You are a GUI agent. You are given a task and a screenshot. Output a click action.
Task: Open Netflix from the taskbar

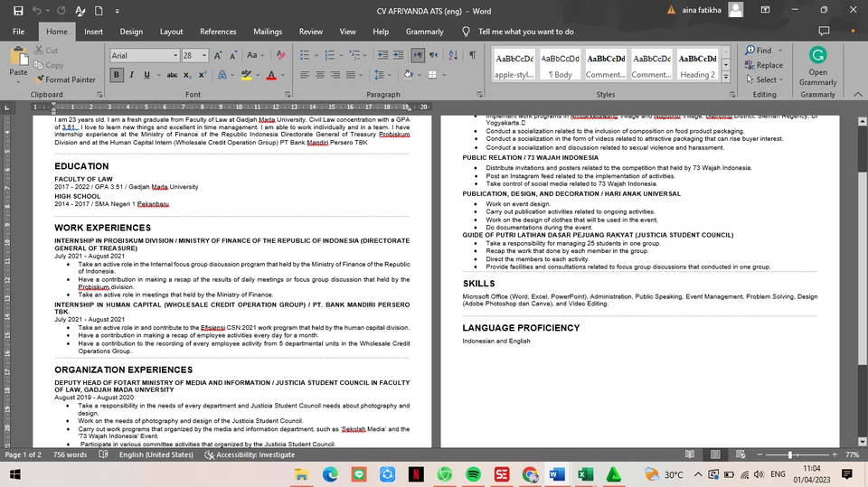point(416,474)
